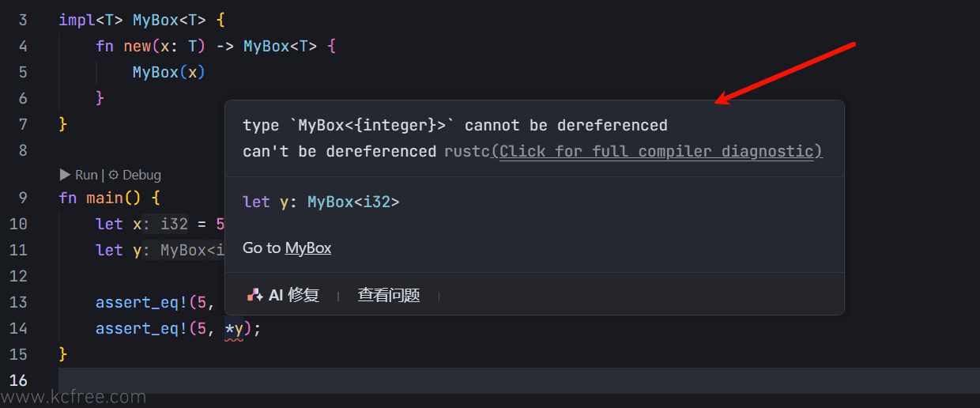Run the main function via Run lens
Viewport: 980px width, 408px height.
coord(79,175)
